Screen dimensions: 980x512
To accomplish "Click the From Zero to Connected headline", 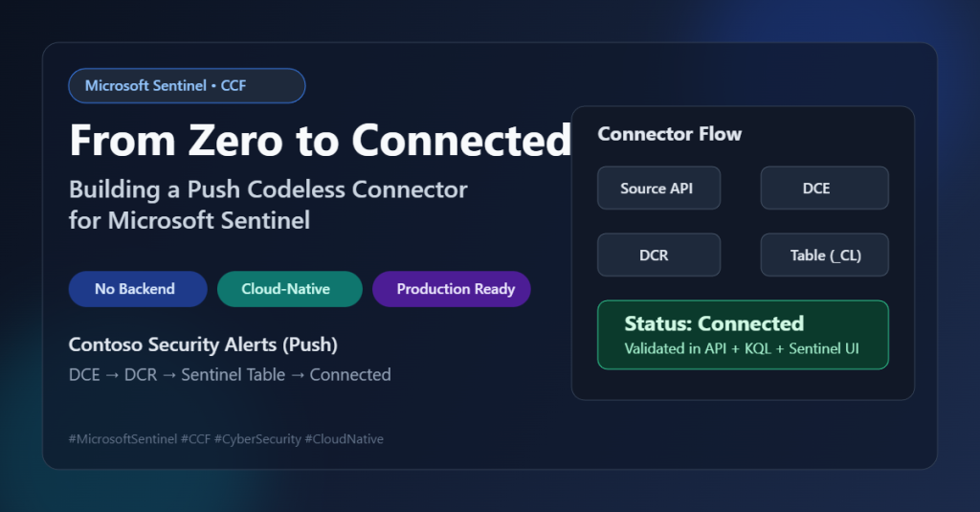I will pyautogui.click(x=320, y=141).
